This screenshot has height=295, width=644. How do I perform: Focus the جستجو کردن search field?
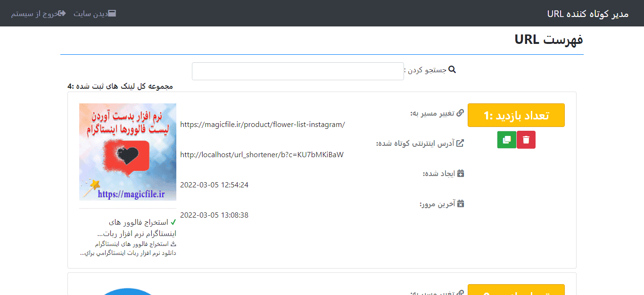pyautogui.click(x=298, y=71)
